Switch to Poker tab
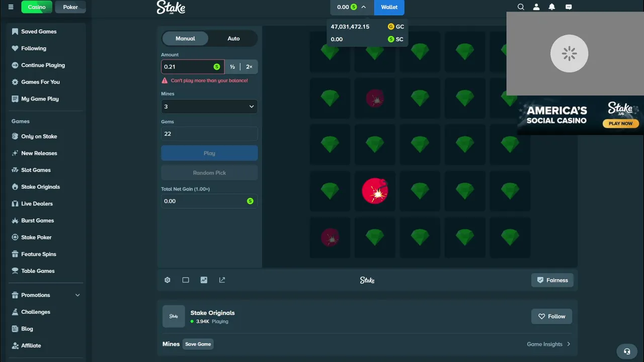Viewport: 644px width, 362px height. pos(70,7)
